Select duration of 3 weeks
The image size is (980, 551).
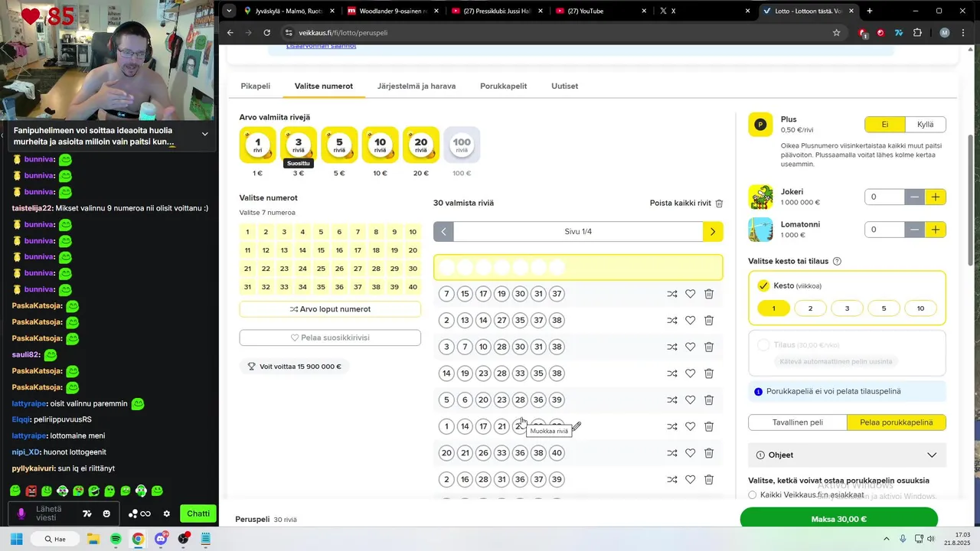(x=847, y=308)
